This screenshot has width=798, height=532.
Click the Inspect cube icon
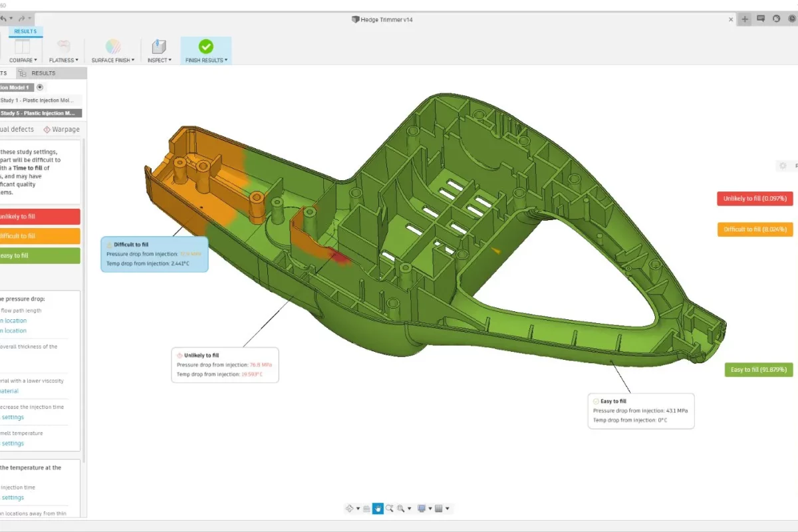159,47
